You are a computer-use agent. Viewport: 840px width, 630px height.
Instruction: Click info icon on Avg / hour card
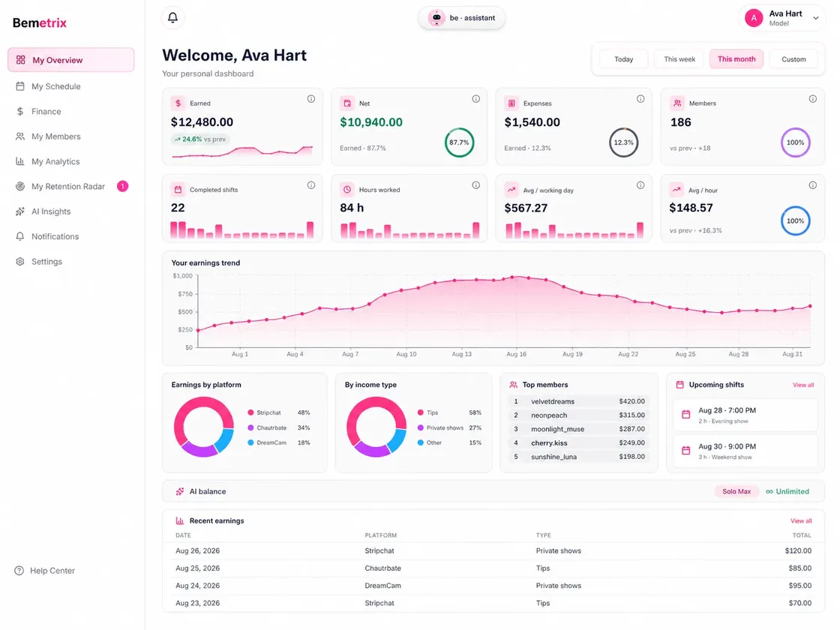(x=813, y=184)
